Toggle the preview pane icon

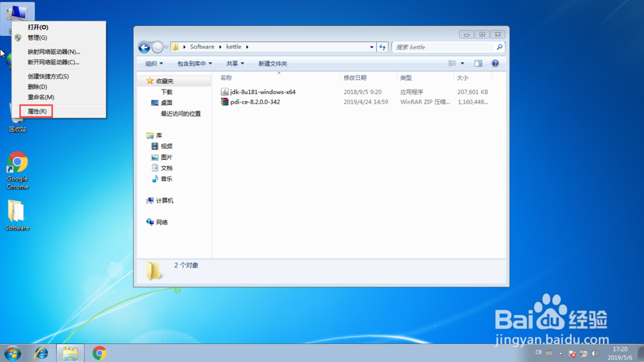[x=478, y=63]
